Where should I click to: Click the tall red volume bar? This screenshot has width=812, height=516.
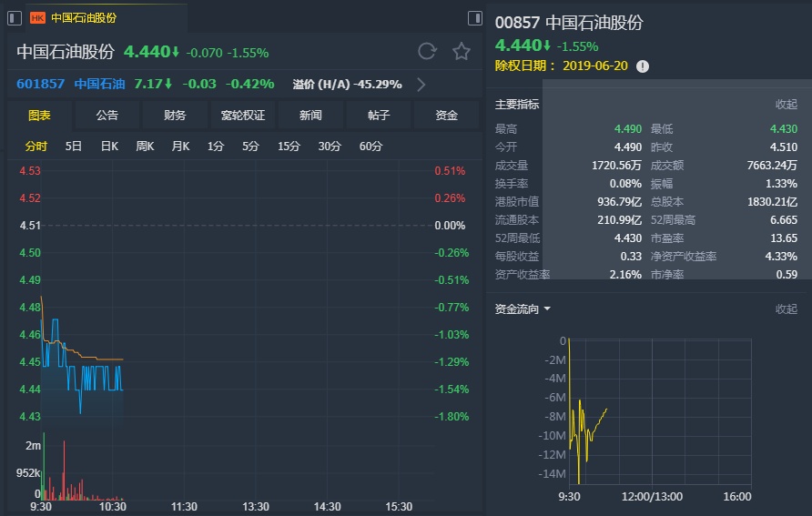coord(65,469)
